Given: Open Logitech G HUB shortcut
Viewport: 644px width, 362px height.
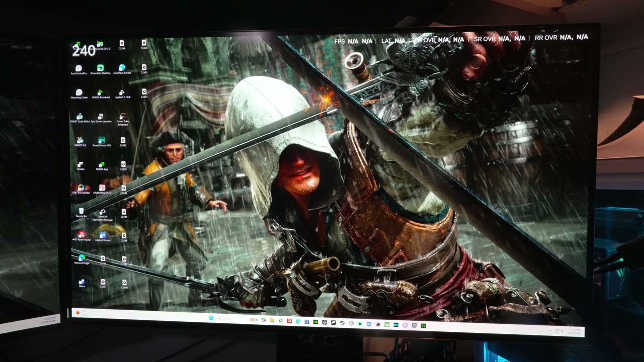Looking at the screenshot, I should click(122, 94).
